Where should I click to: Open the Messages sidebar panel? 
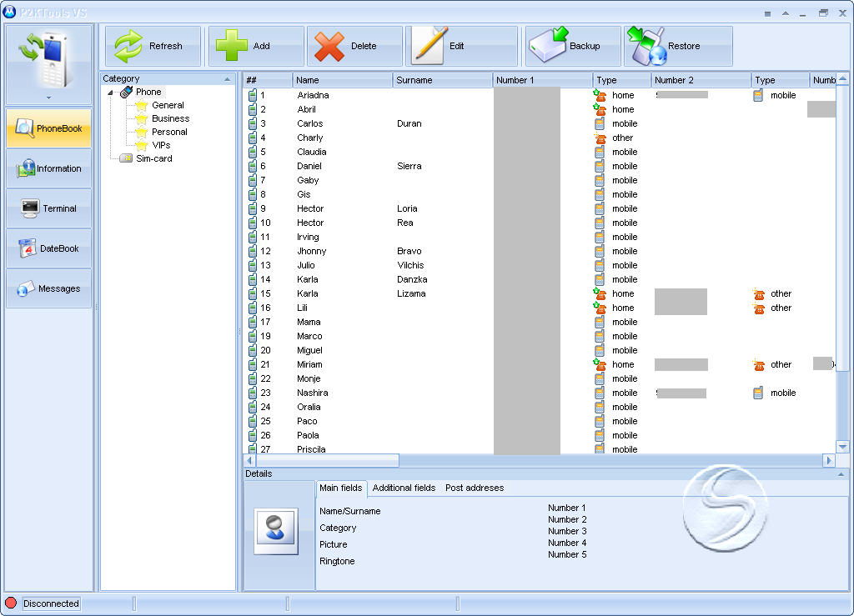coord(49,288)
